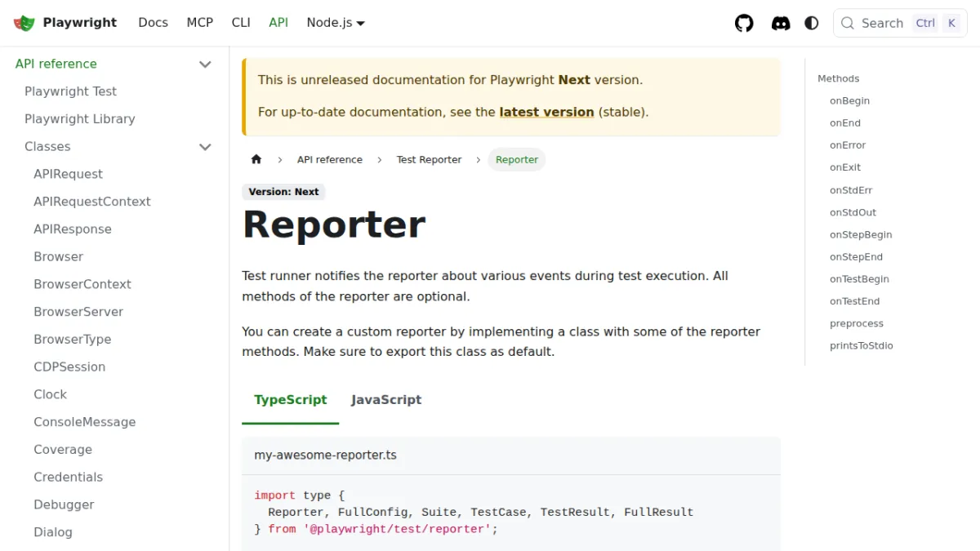Open the Debugger class page

[x=64, y=505]
